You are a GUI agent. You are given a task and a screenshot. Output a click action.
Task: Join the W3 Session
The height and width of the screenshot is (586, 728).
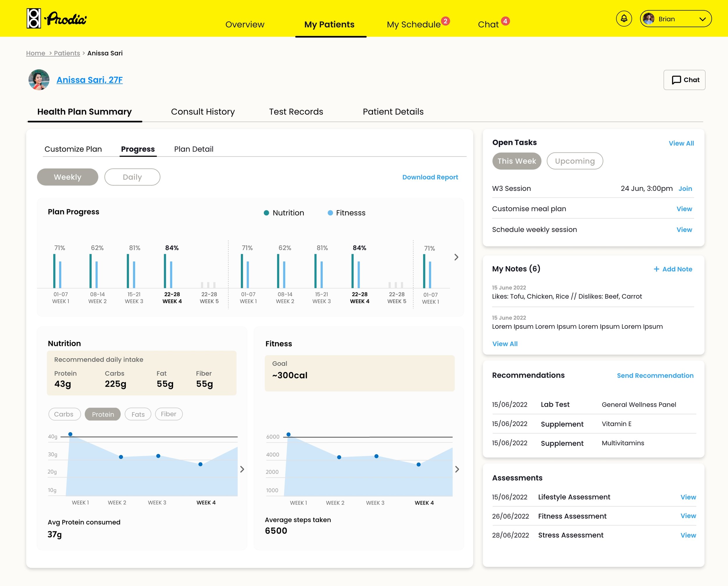point(685,189)
